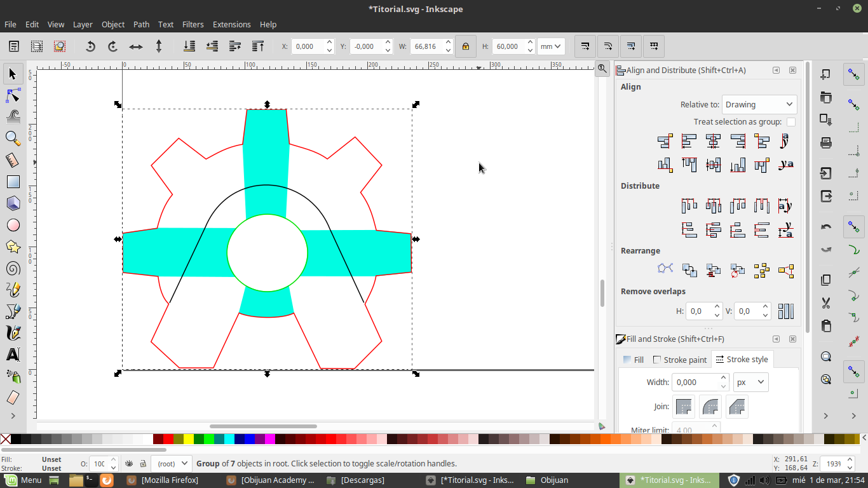Open the Extensions menu
The width and height of the screenshot is (868, 488).
(x=231, y=24)
